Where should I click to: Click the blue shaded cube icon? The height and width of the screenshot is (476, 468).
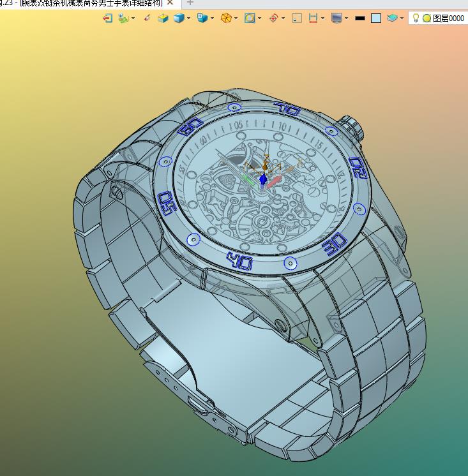point(179,19)
